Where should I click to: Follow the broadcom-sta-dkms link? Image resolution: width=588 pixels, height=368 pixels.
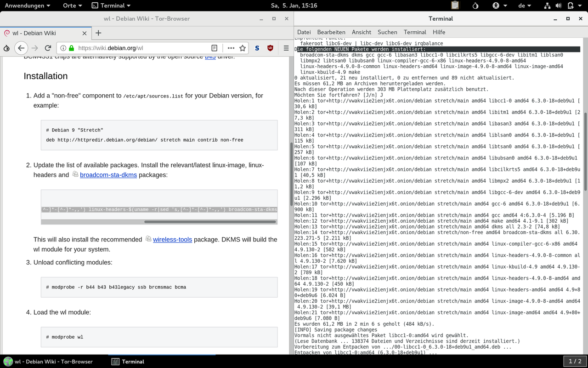coord(108,175)
